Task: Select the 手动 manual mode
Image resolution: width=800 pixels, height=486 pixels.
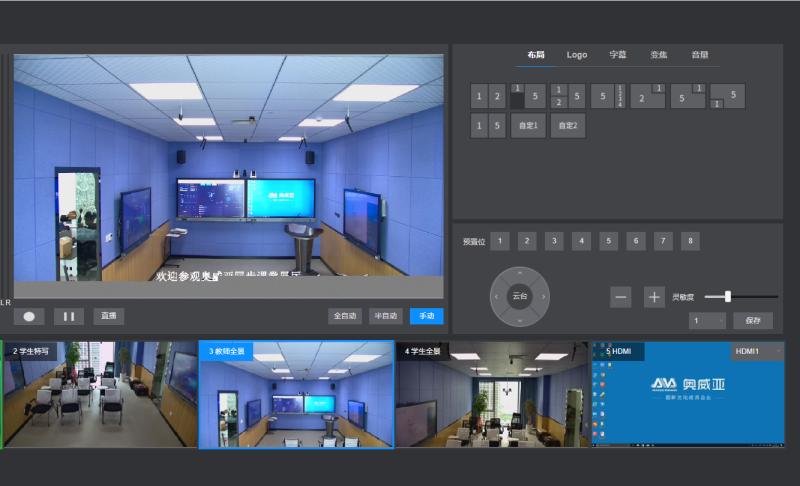Action: pyautogui.click(x=427, y=316)
